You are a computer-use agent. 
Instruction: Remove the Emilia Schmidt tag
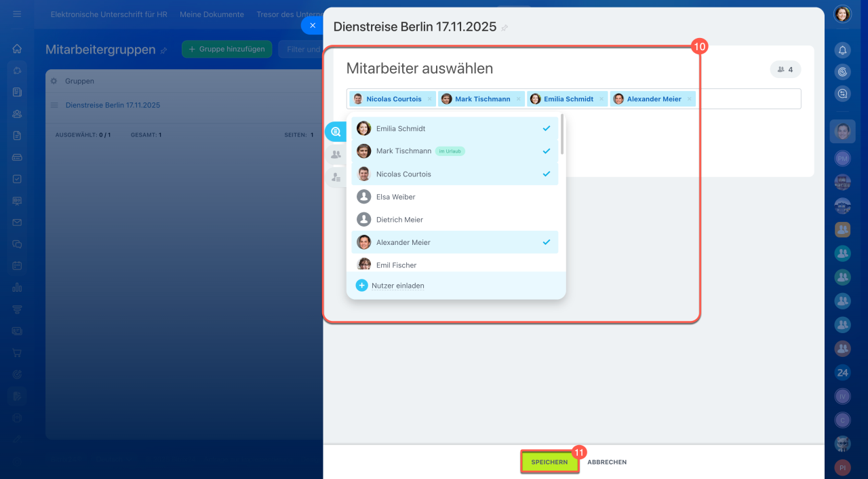tap(601, 99)
